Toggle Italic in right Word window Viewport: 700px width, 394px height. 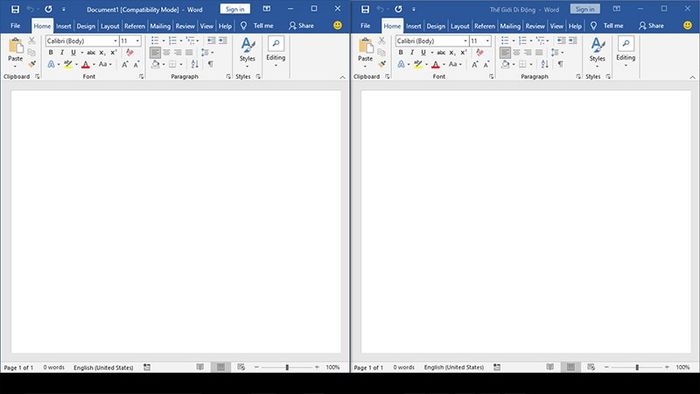pos(412,53)
